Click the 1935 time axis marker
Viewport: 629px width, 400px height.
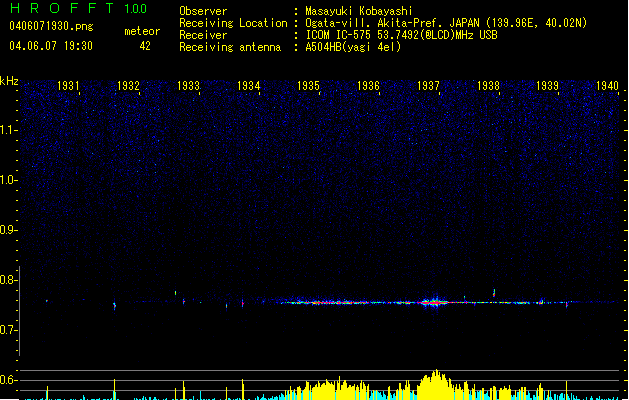tap(308, 86)
